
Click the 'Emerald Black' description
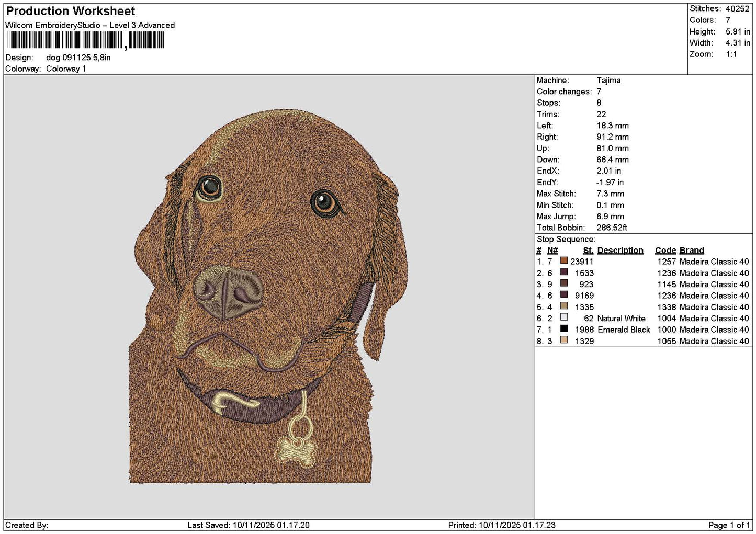click(624, 330)
